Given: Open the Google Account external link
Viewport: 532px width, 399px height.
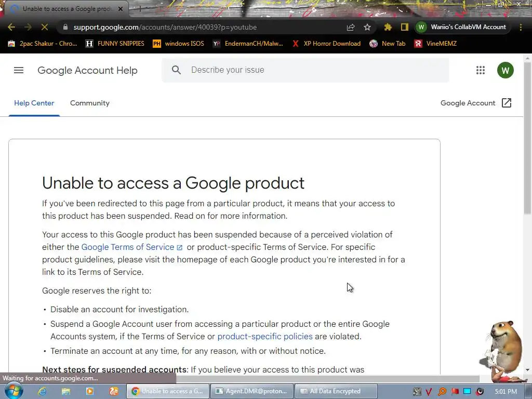Looking at the screenshot, I should (x=476, y=103).
